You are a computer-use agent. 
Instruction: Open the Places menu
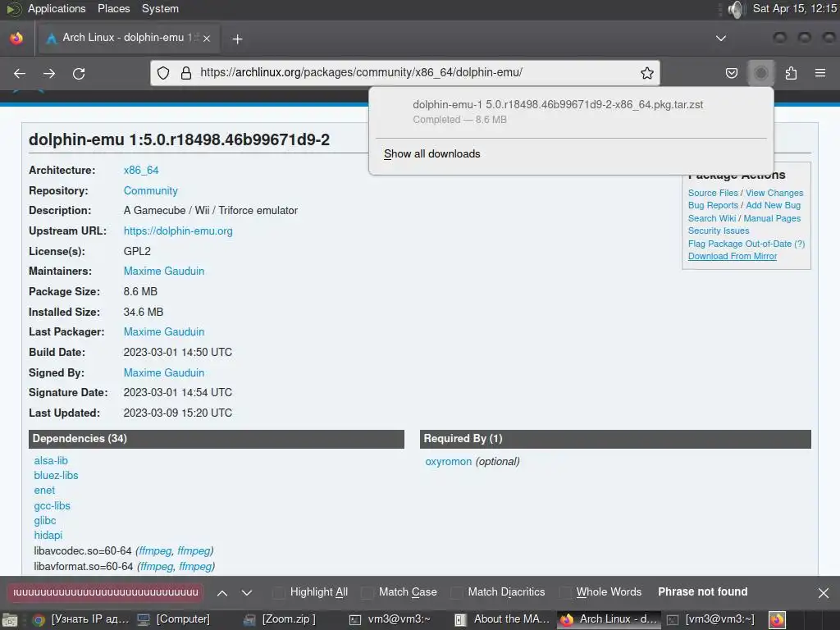click(x=113, y=8)
